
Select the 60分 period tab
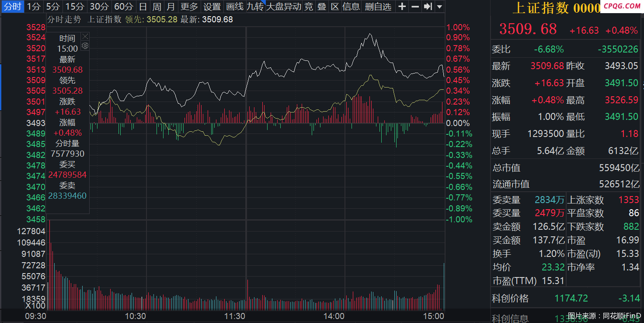click(x=124, y=7)
